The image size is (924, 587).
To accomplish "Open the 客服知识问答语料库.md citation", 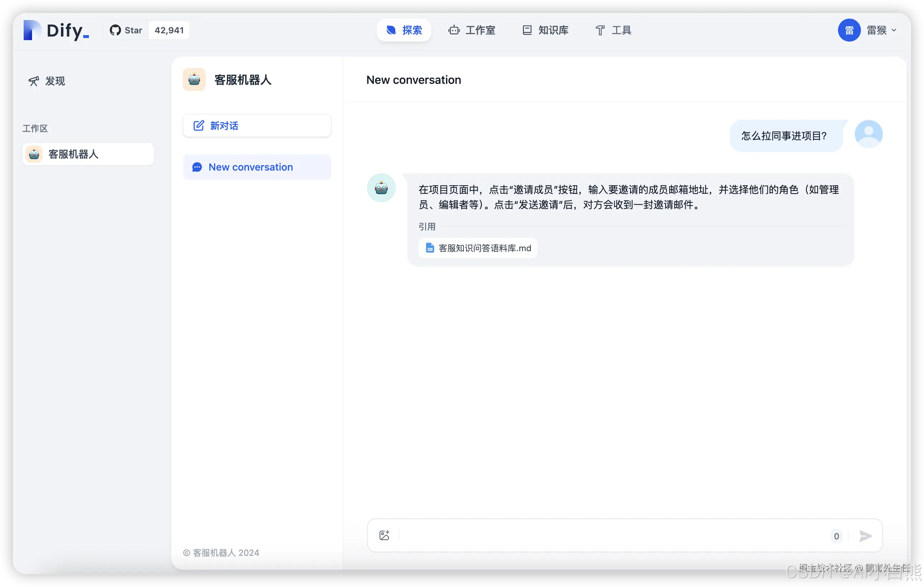I will point(478,248).
